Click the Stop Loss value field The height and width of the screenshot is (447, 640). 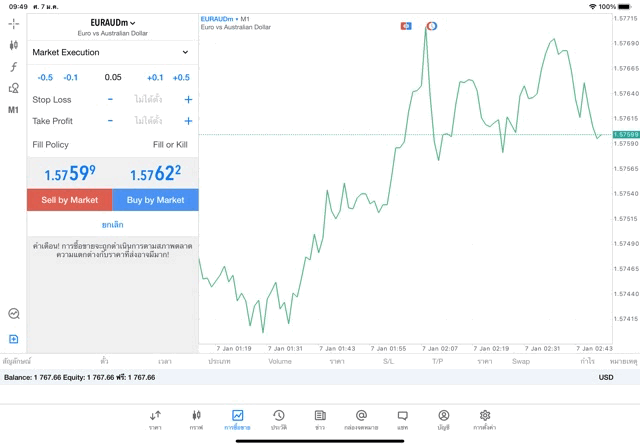(149, 99)
